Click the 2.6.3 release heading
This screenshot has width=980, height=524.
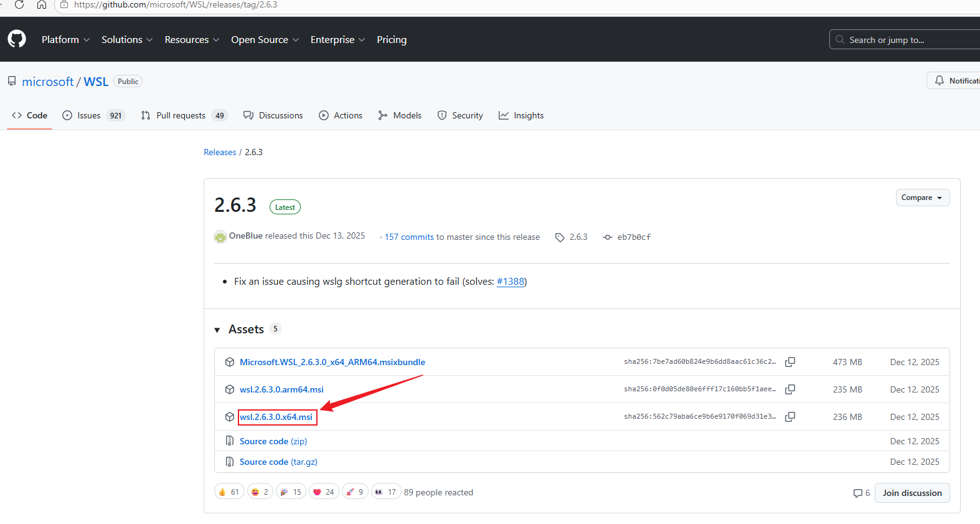[x=235, y=205]
